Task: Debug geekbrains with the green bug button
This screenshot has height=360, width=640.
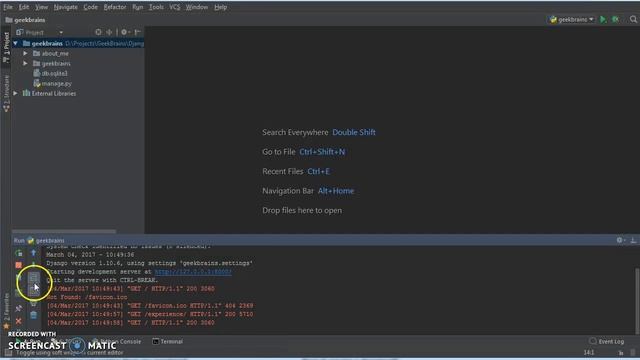Action: click(616, 20)
